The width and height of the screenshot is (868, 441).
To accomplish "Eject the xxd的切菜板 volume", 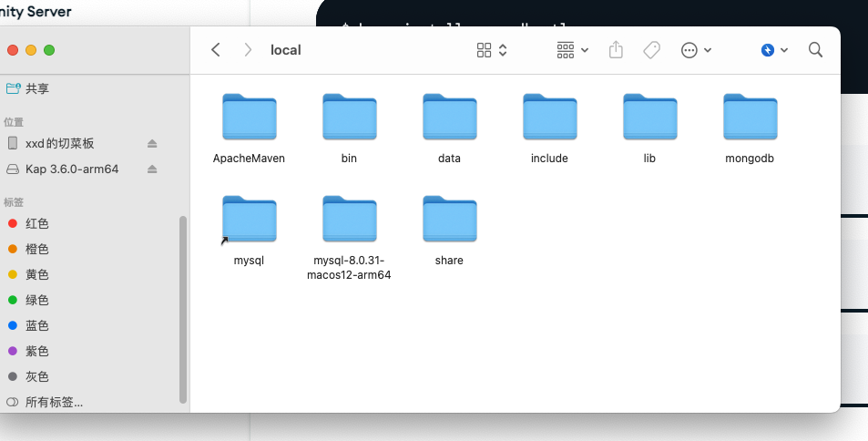I will click(153, 144).
